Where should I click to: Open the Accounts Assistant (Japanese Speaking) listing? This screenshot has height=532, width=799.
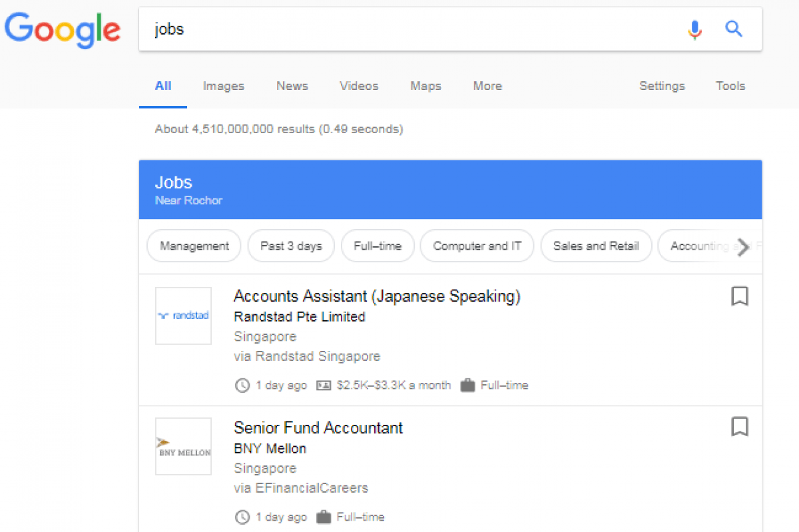(x=377, y=296)
